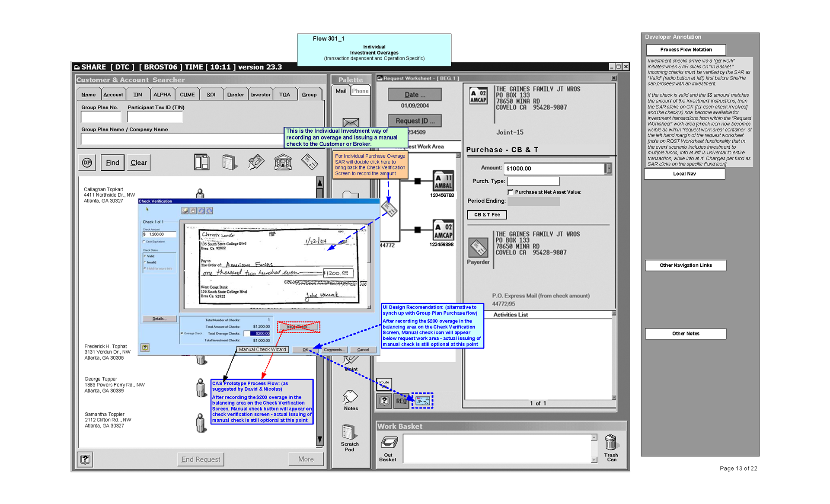Image resolution: width=830 pixels, height=504 pixels.
Task: Open the bank building icon in searcher toolbar
Action: pyautogui.click(x=283, y=162)
